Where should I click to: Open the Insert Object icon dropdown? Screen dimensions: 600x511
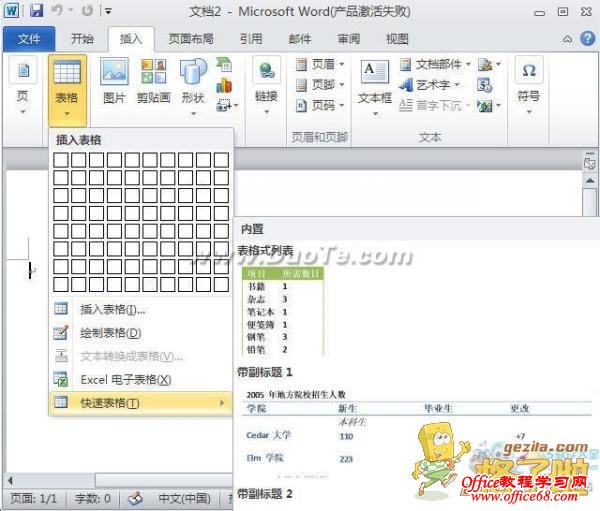pos(489,105)
